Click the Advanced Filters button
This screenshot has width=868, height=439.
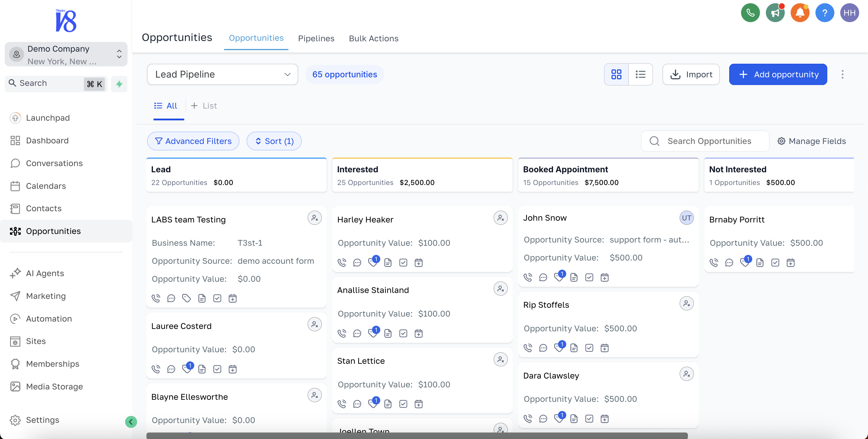193,141
